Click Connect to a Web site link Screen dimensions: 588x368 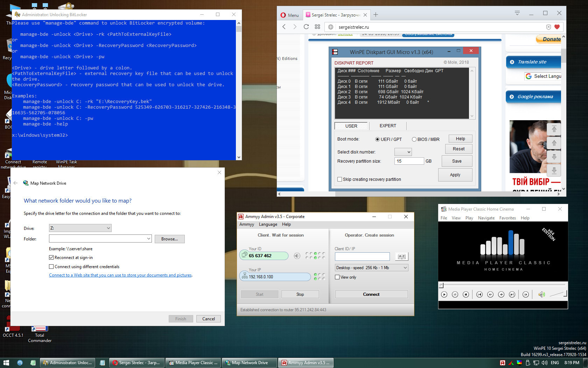coord(120,275)
